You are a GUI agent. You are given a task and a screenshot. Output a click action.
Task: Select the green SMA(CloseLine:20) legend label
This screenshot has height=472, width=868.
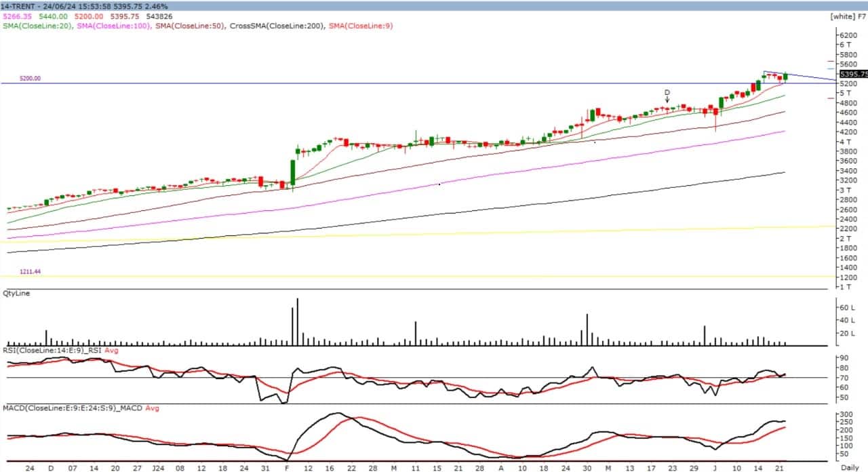click(37, 26)
